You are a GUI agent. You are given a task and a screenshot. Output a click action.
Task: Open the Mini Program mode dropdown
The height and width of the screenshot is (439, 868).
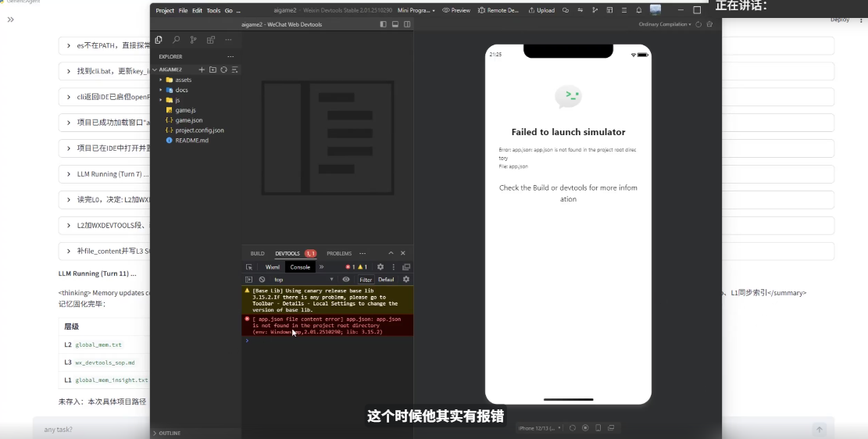point(416,10)
